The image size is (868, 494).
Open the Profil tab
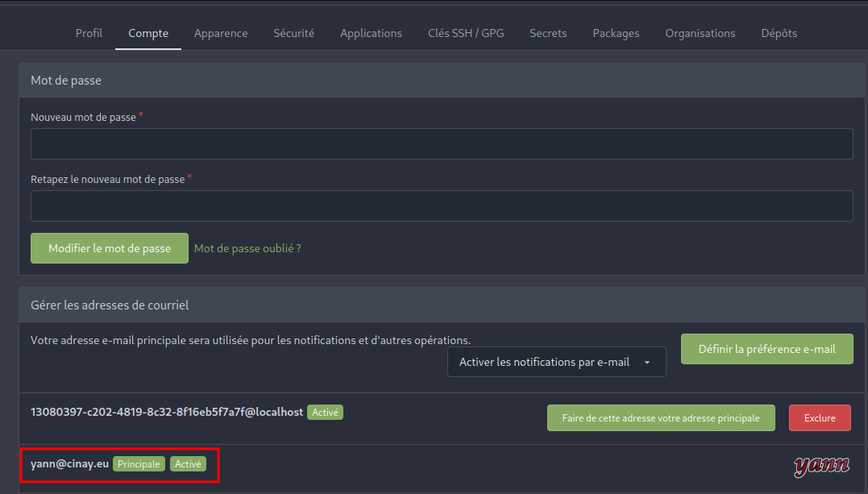89,33
